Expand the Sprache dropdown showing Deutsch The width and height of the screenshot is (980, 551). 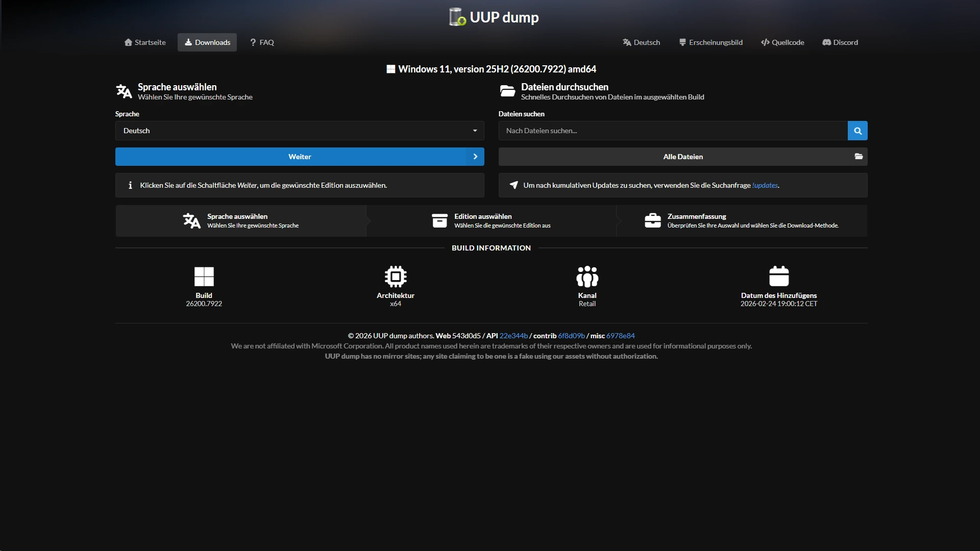tap(300, 131)
